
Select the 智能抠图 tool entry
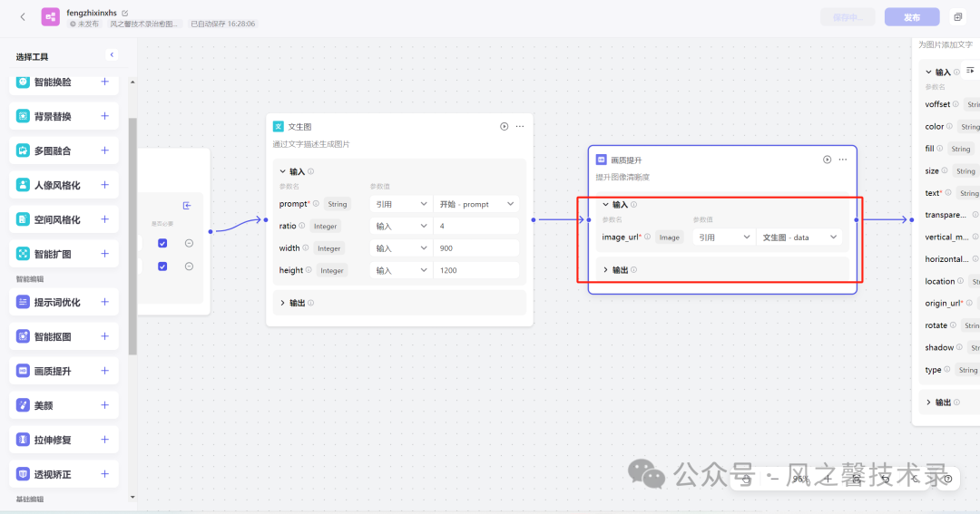point(64,336)
